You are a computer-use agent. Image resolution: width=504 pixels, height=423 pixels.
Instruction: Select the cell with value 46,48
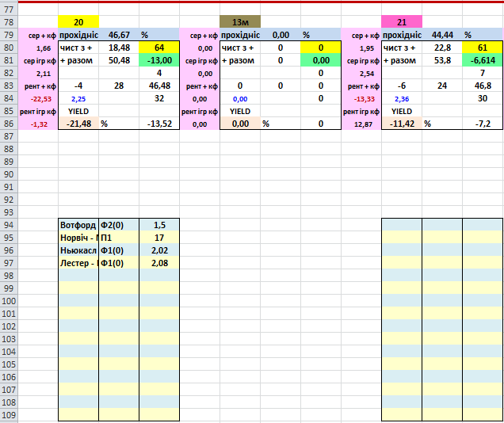coord(159,86)
